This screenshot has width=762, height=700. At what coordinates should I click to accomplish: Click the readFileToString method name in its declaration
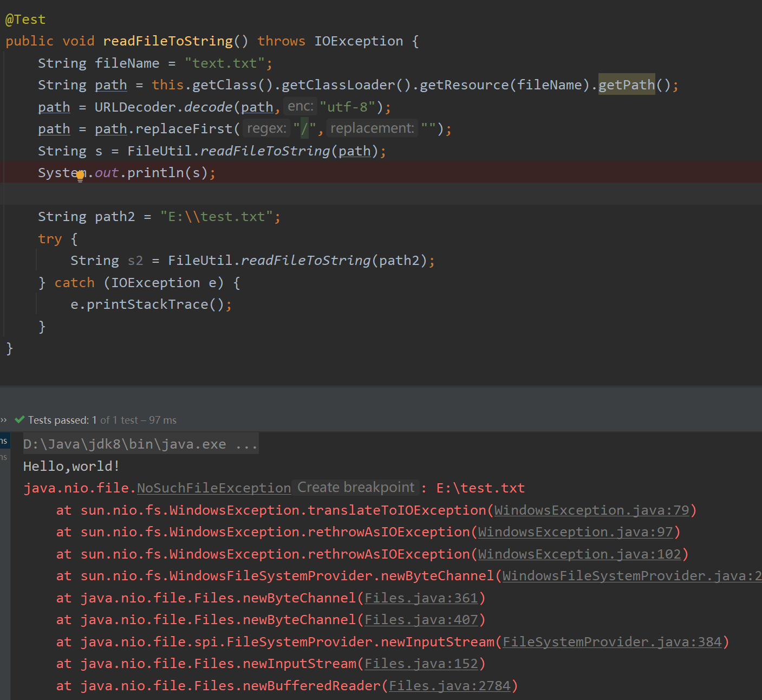click(168, 41)
